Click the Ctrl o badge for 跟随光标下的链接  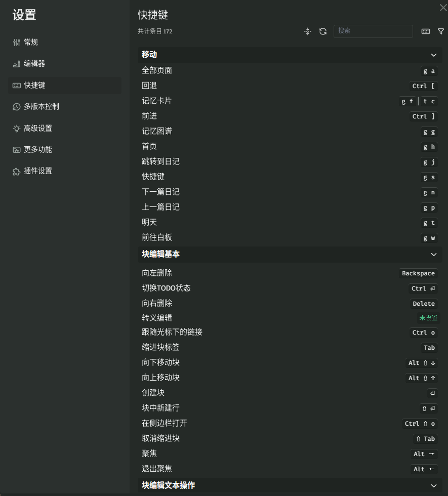[x=423, y=333]
